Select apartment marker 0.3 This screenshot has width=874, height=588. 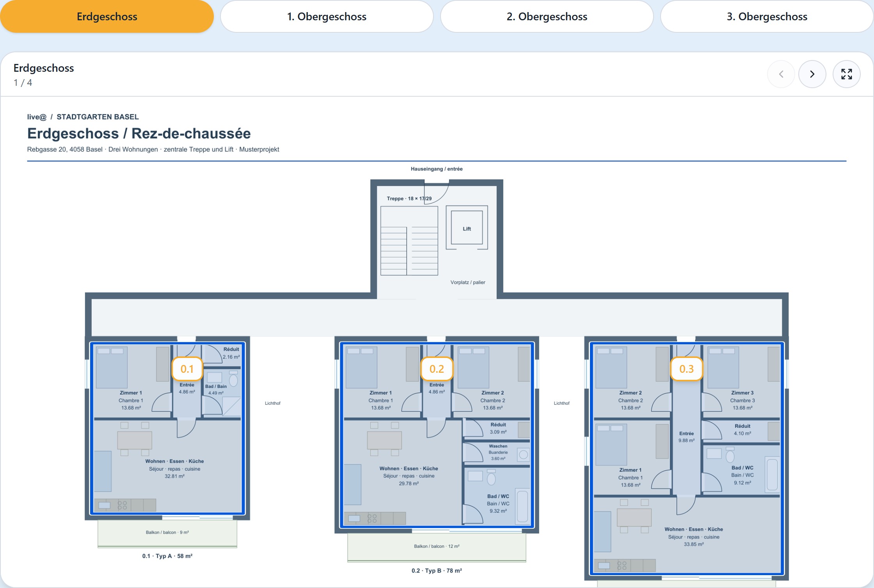pyautogui.click(x=687, y=369)
